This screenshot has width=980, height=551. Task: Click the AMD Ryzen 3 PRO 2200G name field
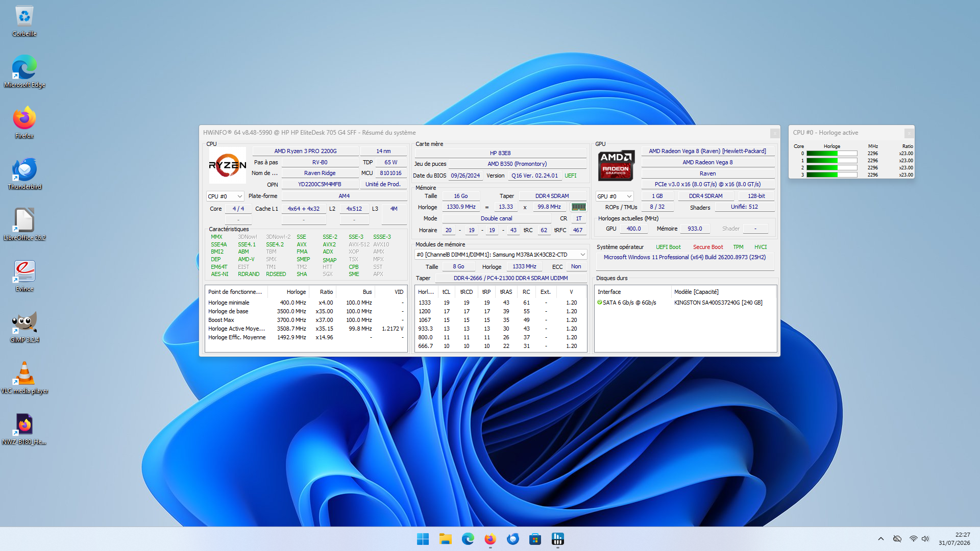305,151
